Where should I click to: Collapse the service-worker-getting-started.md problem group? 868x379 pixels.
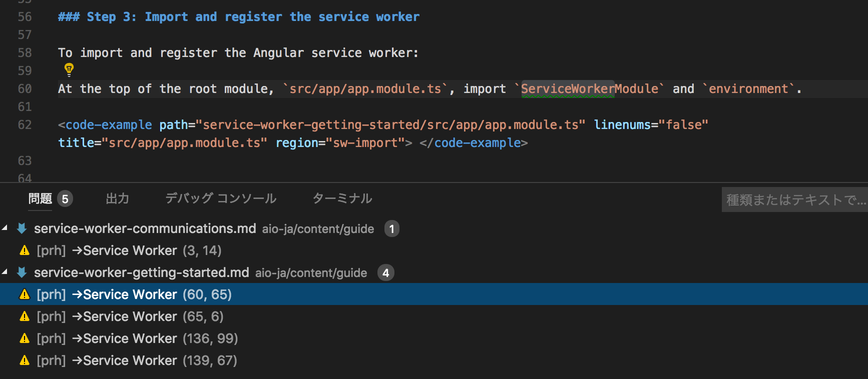pos(5,272)
